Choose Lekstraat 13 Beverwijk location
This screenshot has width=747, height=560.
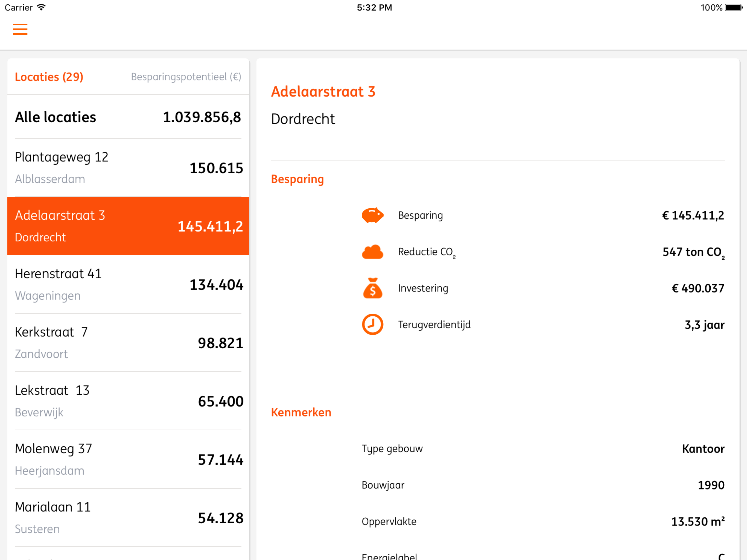(x=128, y=401)
